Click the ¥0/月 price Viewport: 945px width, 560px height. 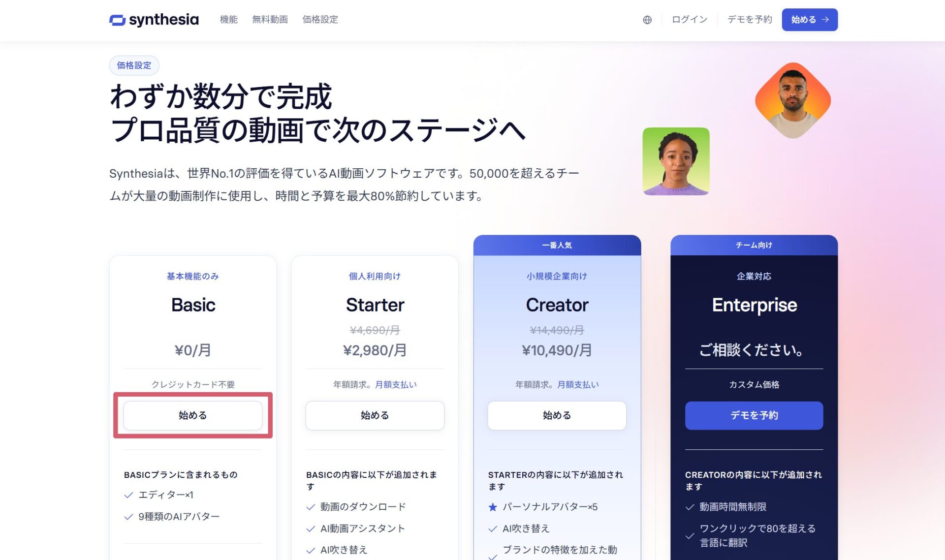[193, 350]
